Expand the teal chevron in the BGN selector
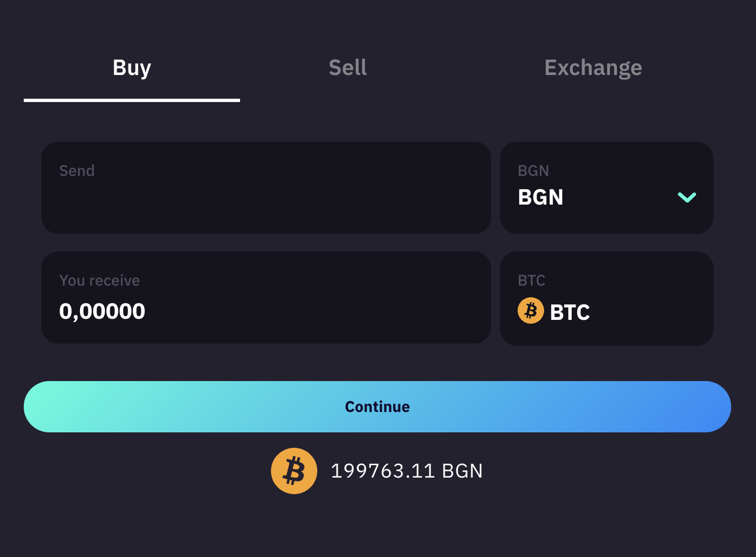The width and height of the screenshot is (756, 557). [x=687, y=197]
